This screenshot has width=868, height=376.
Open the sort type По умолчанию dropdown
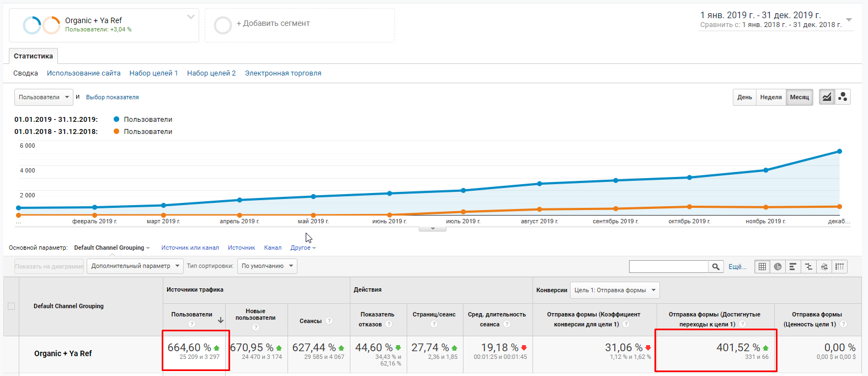(x=267, y=266)
